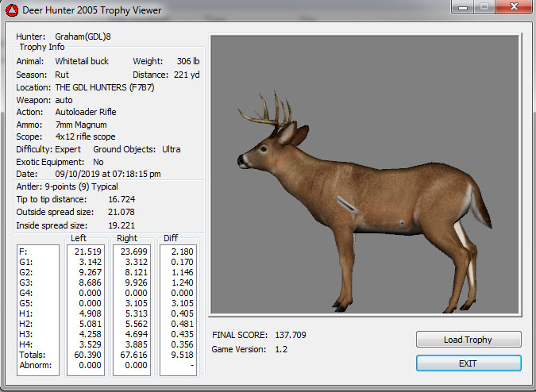The image size is (536, 392).
Task: Click the Weapon value Autoloader Rifle
Action: click(x=86, y=112)
